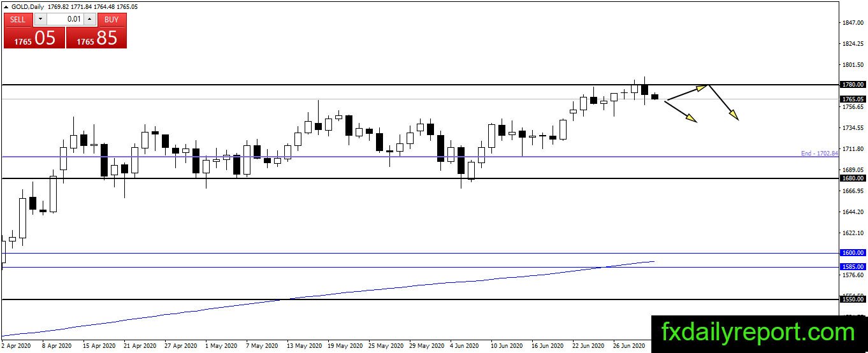The height and width of the screenshot is (353, 868).
Task: Select the rightmost downward yellow arrowhead
Action: pyautogui.click(x=734, y=115)
